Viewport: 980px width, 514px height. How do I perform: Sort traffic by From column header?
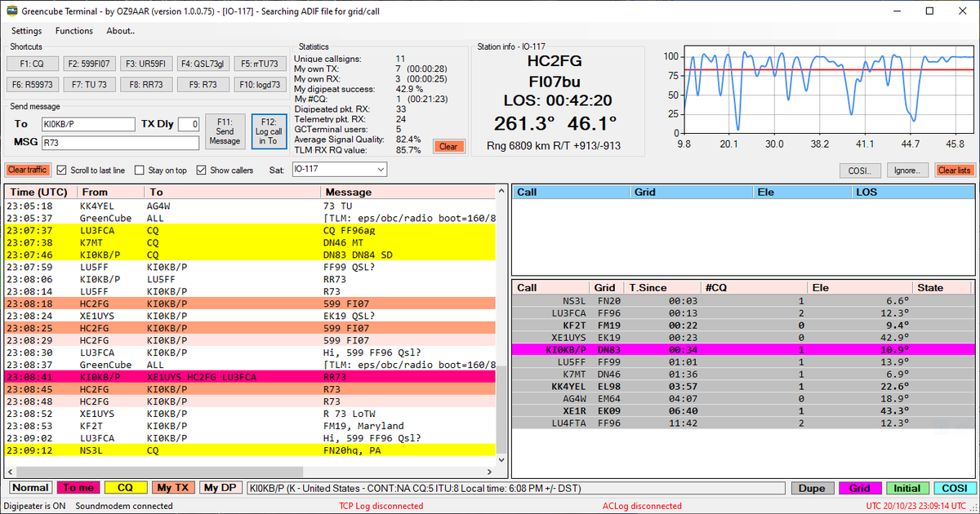pyautogui.click(x=109, y=193)
